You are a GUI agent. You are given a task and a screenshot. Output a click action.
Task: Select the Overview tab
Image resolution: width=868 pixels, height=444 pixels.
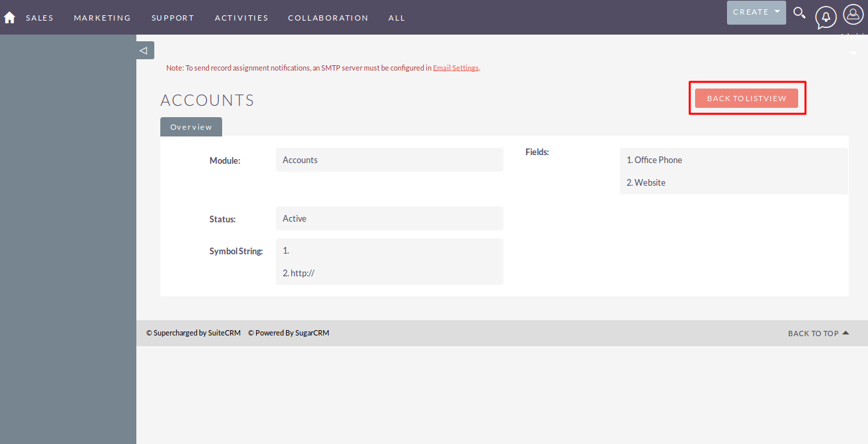[191, 127]
